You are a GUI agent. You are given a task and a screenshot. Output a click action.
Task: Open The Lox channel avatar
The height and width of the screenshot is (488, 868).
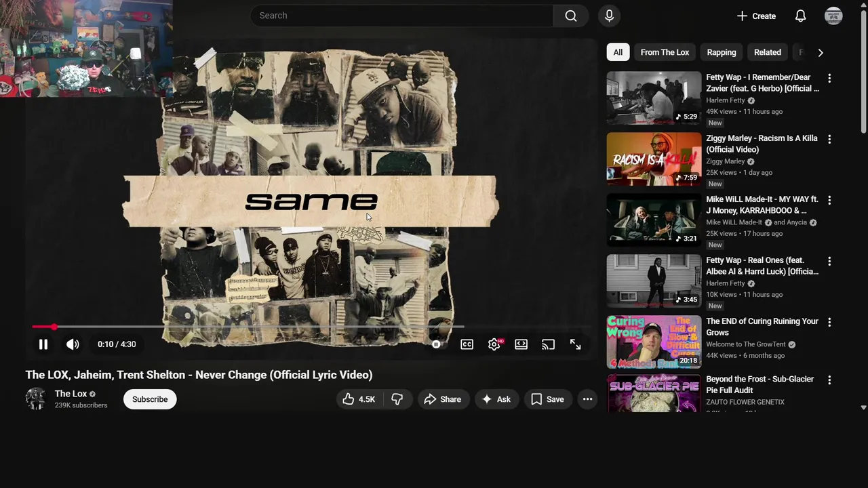(x=36, y=399)
